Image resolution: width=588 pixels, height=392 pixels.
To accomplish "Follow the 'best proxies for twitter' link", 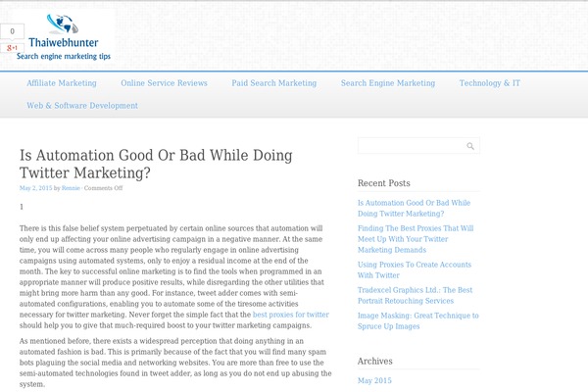I will pos(291,315).
